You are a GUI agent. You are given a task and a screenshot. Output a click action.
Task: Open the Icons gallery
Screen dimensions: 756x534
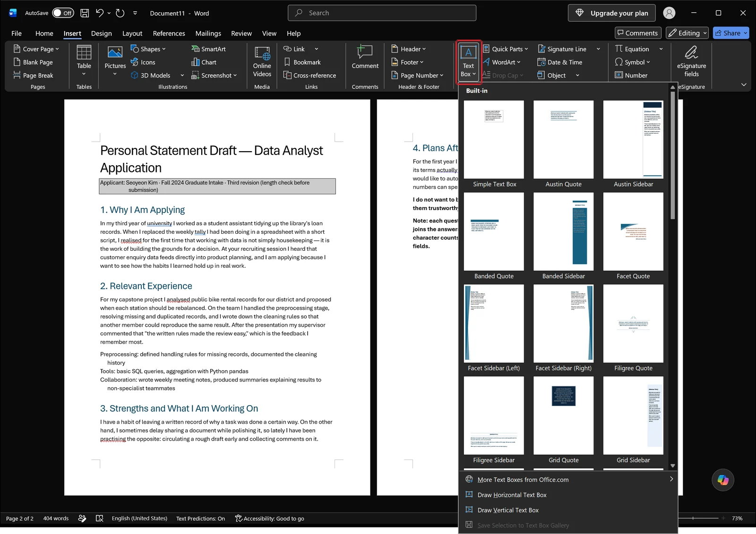click(x=143, y=62)
